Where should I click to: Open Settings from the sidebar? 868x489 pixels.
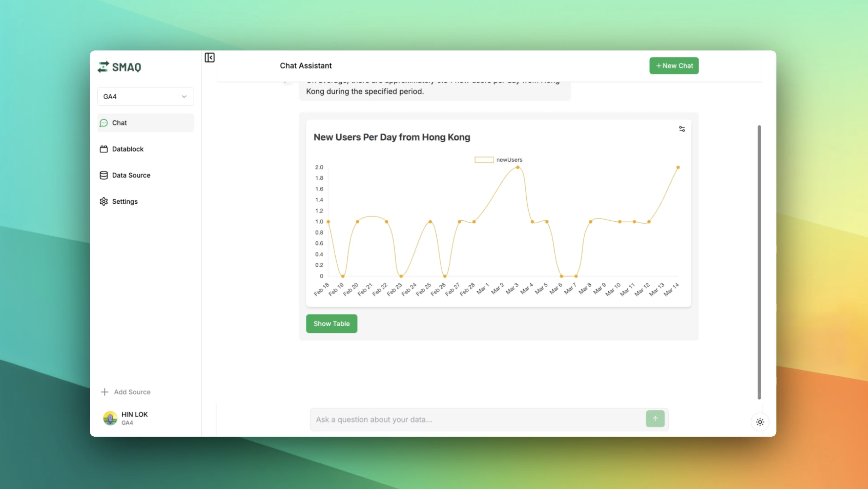point(145,202)
